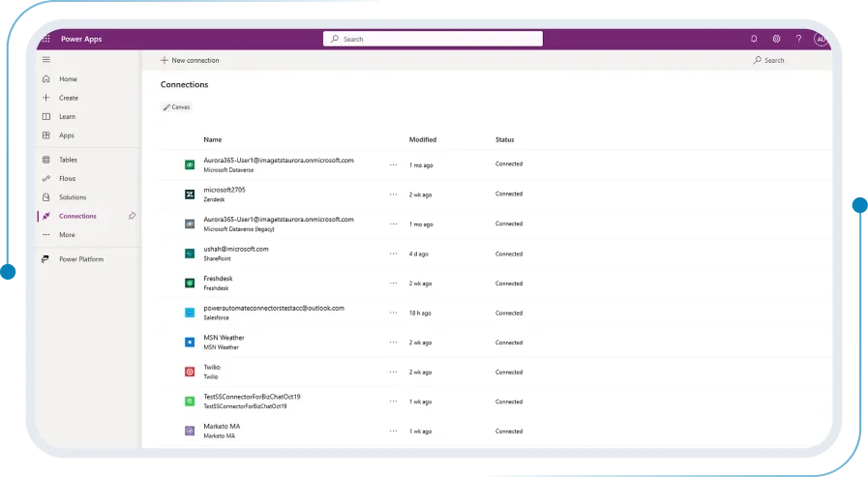Collapse the left navigation hamburger menu
The image size is (868, 477).
[46, 60]
